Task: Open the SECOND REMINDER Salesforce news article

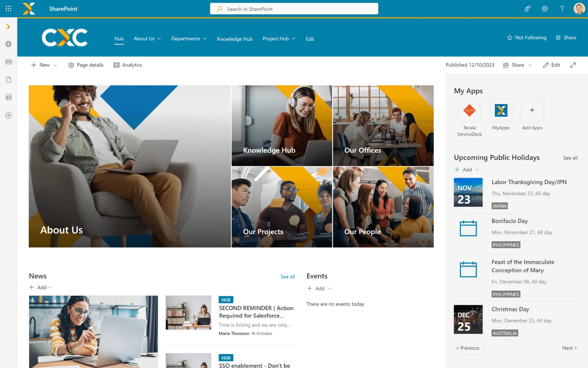Action: point(256,312)
